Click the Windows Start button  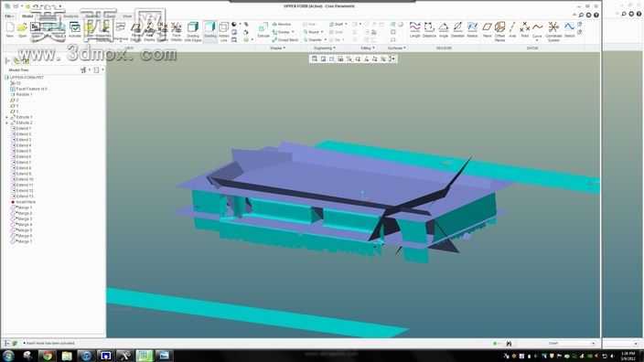click(x=8, y=356)
